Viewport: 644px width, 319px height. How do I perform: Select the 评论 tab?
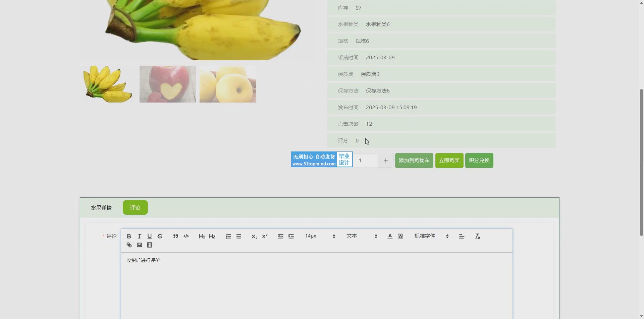(x=135, y=208)
